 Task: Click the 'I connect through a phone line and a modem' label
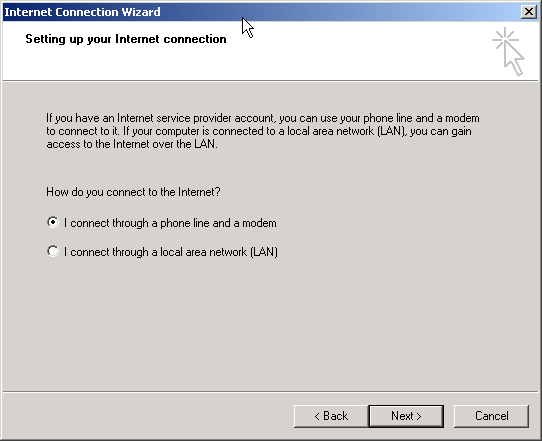coord(170,223)
